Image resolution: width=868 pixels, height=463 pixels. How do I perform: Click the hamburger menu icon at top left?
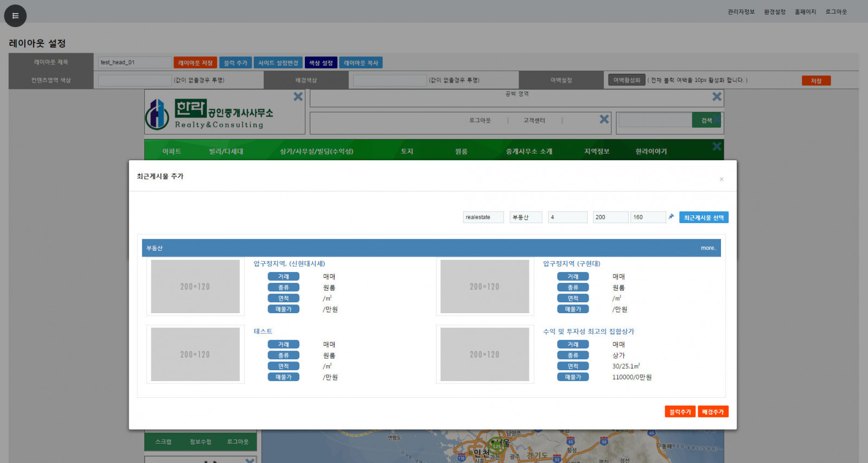15,16
